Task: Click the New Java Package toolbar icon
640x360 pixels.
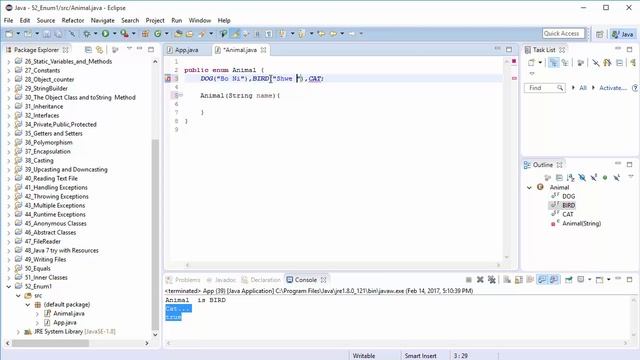Action: tap(145, 33)
